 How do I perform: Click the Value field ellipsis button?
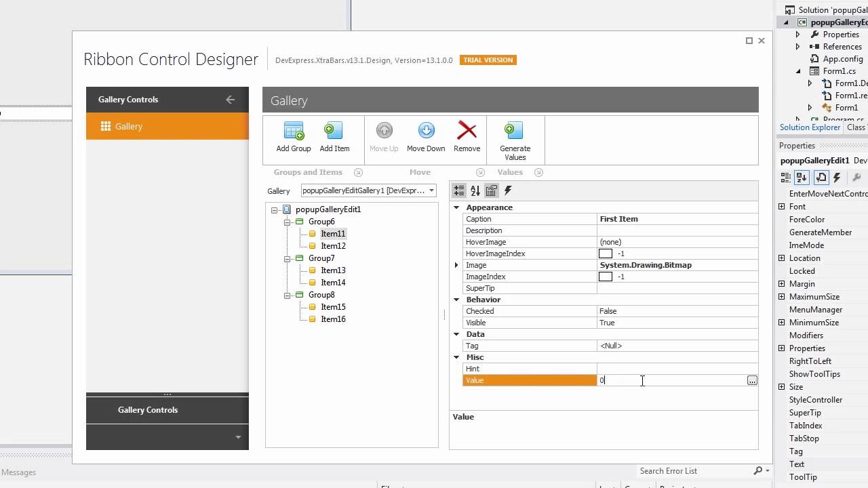(x=752, y=380)
